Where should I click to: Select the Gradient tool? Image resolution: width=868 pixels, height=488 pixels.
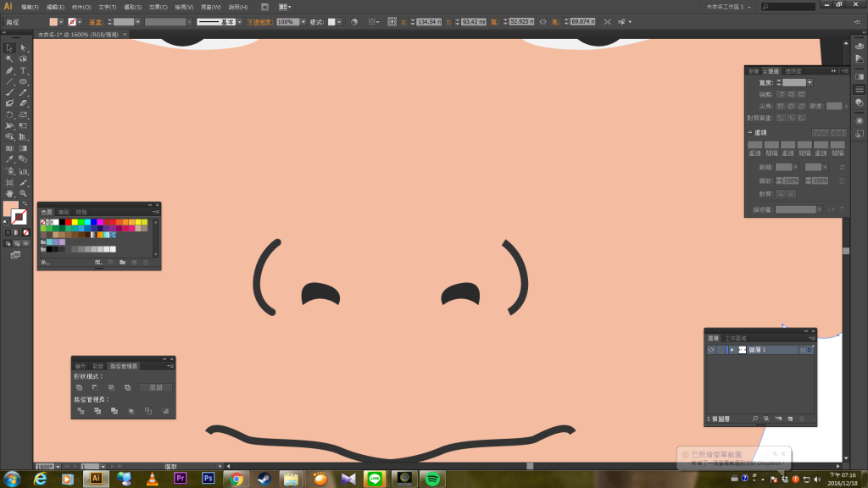(x=23, y=148)
